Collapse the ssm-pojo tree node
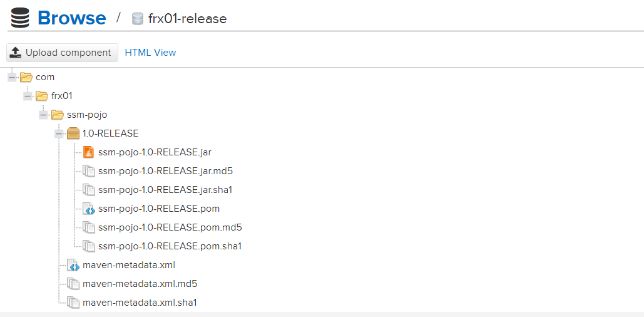This screenshot has width=644, height=317. [44, 115]
